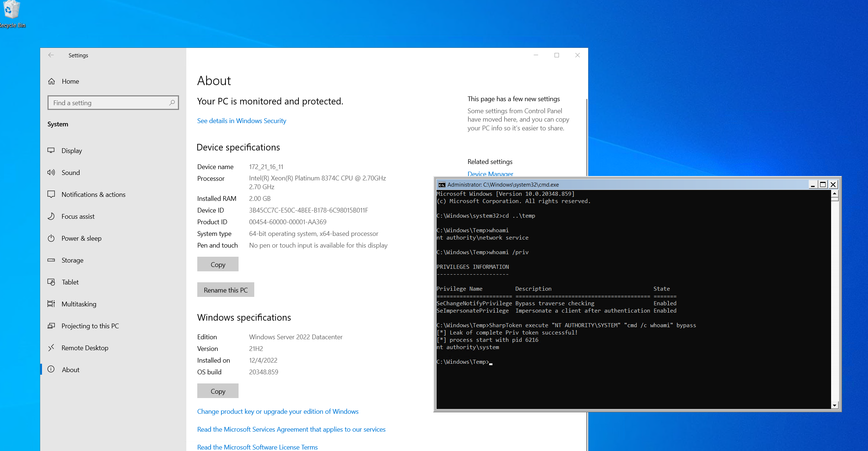868x451 pixels.
Task: Maximize the Administrator cmd window
Action: click(823, 184)
